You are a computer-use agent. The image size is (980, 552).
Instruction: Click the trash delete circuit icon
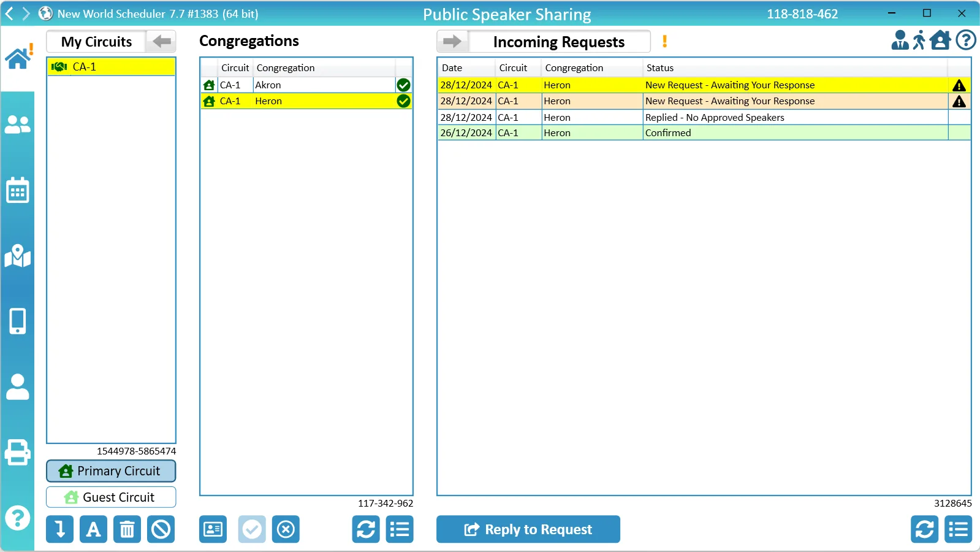click(x=127, y=529)
